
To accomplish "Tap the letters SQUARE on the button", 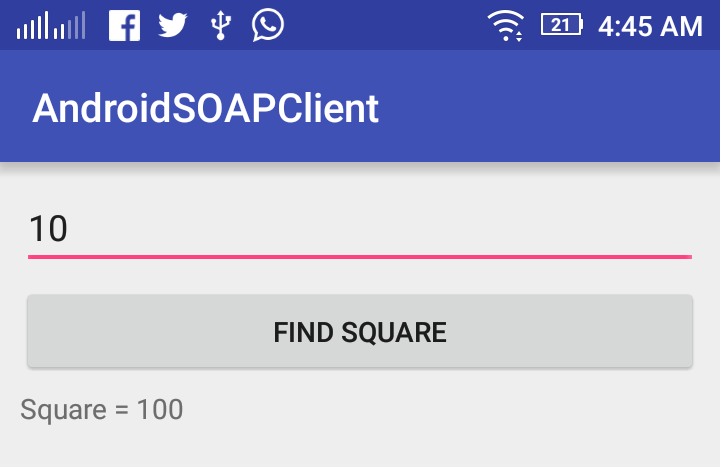I will (x=394, y=332).
